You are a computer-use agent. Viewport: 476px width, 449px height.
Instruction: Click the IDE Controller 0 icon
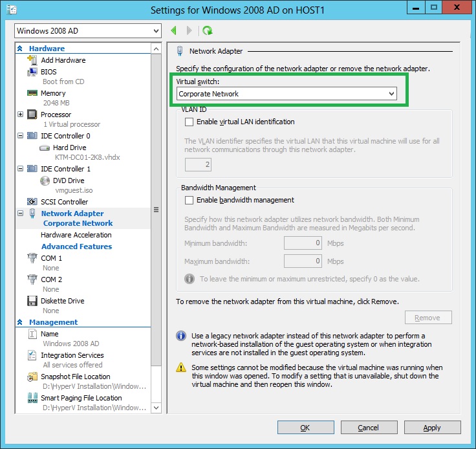pos(32,135)
